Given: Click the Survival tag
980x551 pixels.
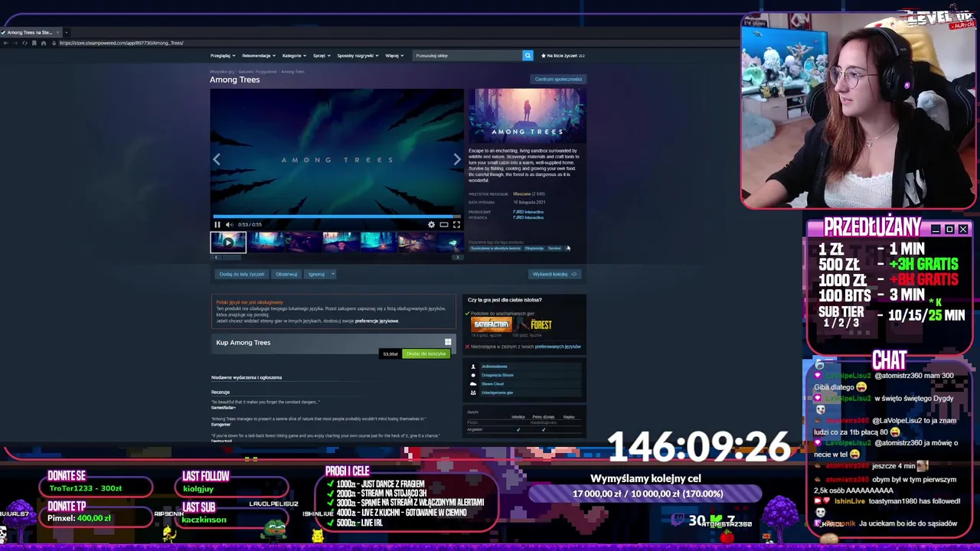Looking at the screenshot, I should click(554, 248).
